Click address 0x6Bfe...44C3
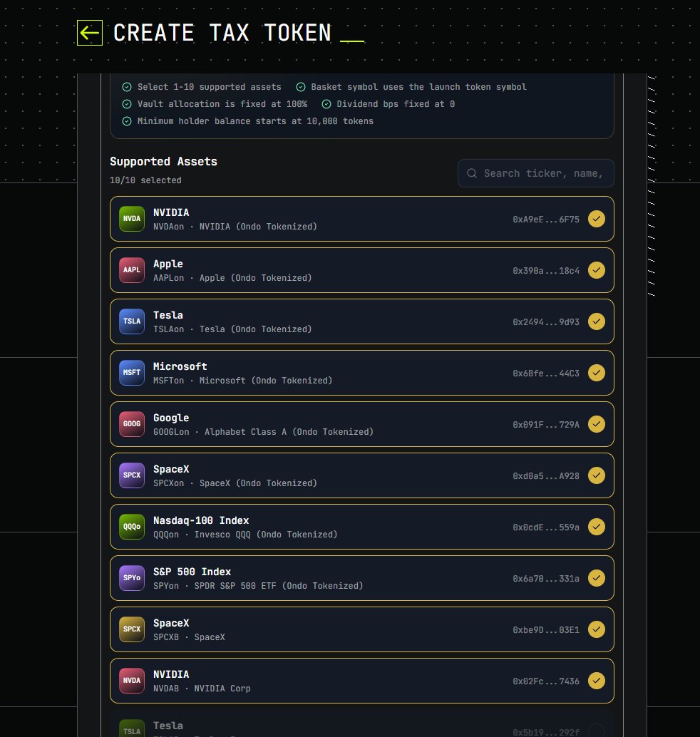 (546, 373)
